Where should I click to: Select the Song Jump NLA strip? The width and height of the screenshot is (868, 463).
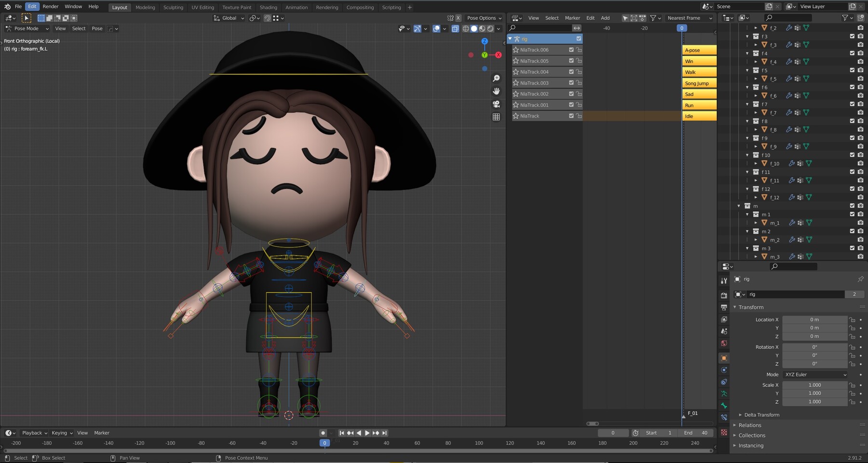point(699,83)
